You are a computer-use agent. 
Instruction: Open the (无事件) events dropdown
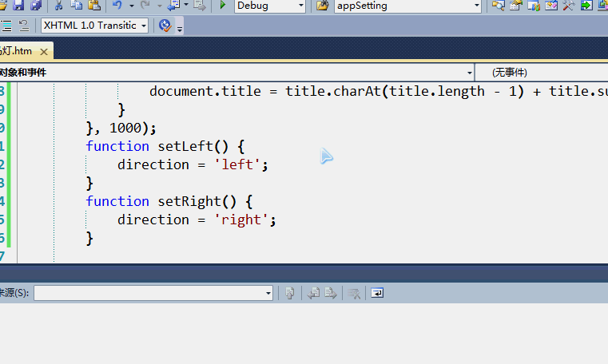point(542,73)
